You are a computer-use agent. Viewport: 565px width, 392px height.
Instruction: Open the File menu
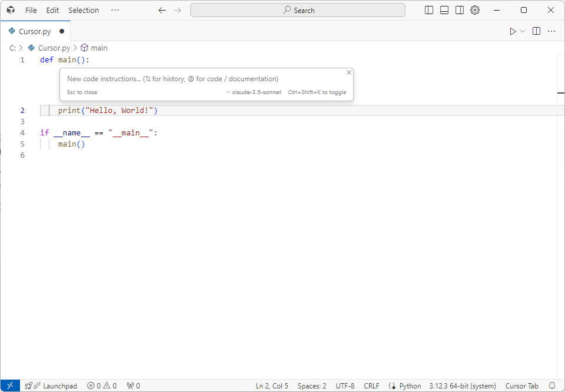point(31,10)
